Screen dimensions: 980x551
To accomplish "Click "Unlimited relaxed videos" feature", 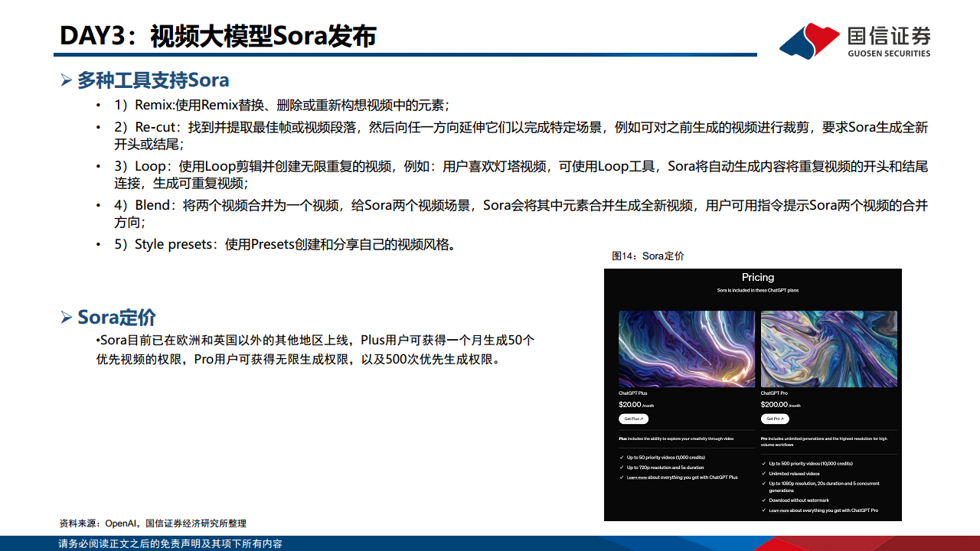I will coord(794,474).
